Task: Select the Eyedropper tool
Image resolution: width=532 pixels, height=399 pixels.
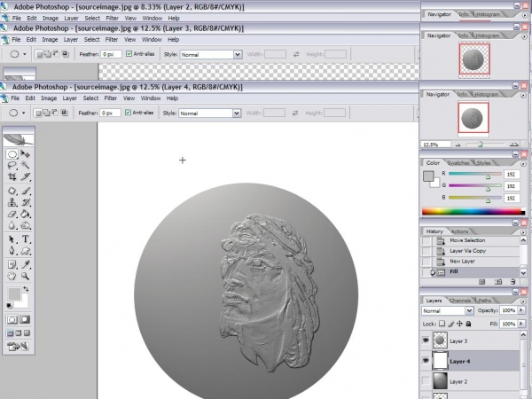Action: coord(25,264)
